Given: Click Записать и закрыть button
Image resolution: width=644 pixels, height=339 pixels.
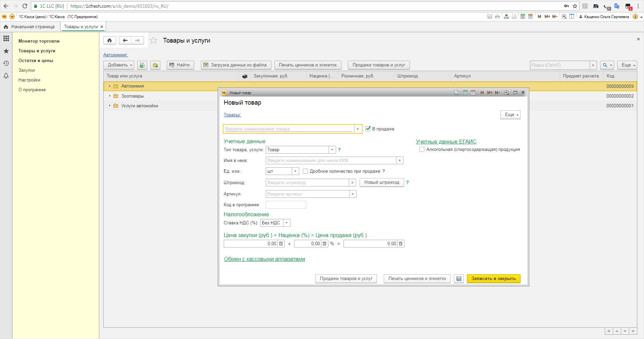Looking at the screenshot, I should click(493, 279).
